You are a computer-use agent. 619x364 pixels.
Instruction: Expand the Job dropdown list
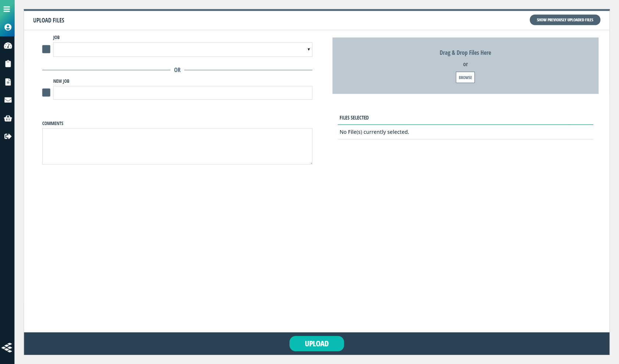pyautogui.click(x=183, y=50)
